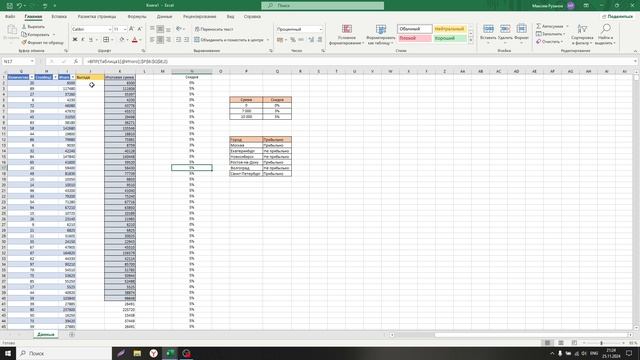This screenshot has width=640, height=360.
Task: Switch to the Вставка tab
Action: [x=59, y=17]
